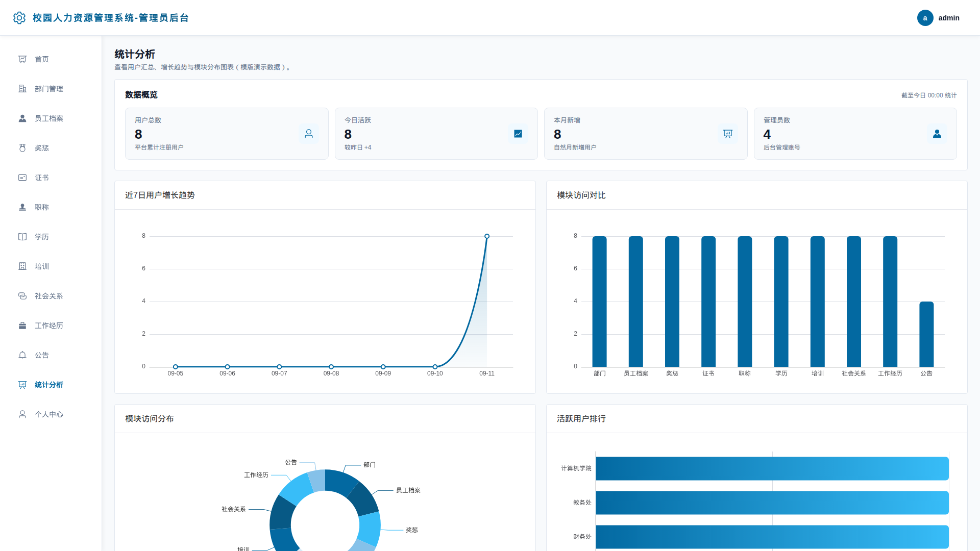Click the 职称 stamp icon

pos(22,207)
